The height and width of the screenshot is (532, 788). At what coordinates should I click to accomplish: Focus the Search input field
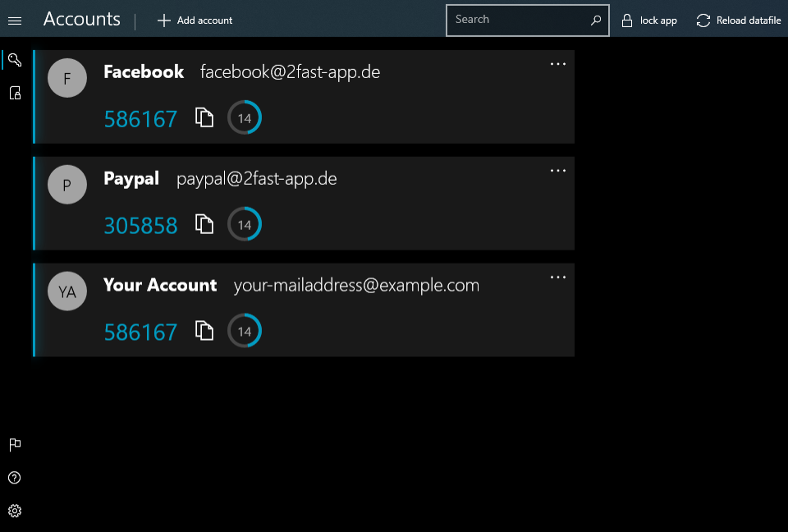528,20
